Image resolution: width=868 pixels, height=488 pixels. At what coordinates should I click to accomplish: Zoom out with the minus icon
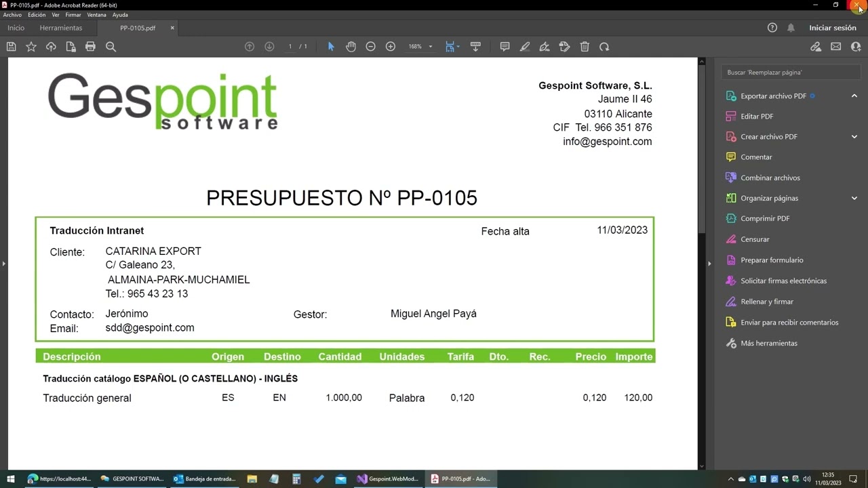[x=370, y=47]
